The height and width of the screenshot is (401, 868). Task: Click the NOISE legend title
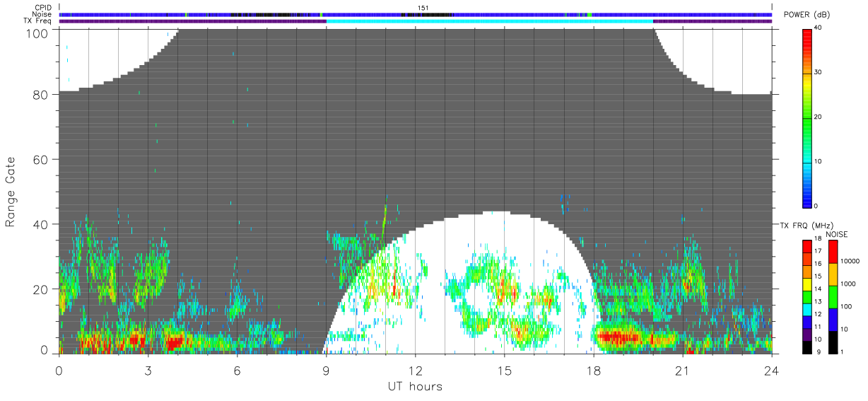[x=836, y=234]
